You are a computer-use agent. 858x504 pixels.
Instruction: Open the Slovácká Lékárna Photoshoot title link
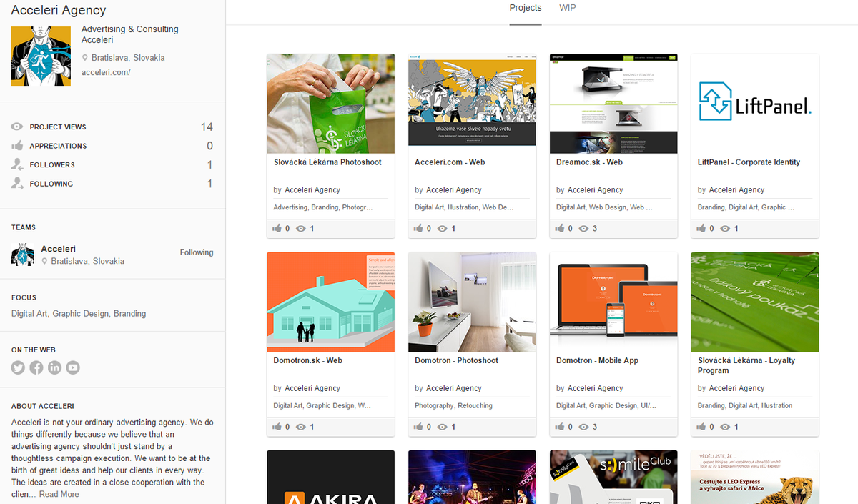pyautogui.click(x=327, y=162)
